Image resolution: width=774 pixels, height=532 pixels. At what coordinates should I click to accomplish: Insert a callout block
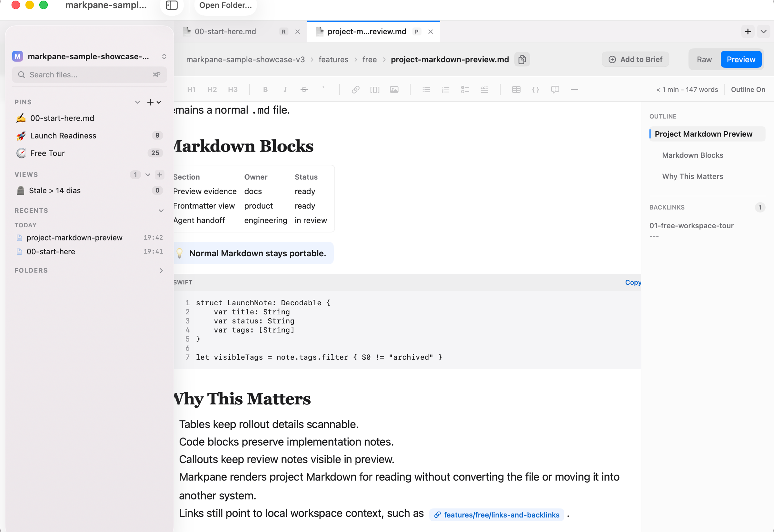(x=555, y=89)
